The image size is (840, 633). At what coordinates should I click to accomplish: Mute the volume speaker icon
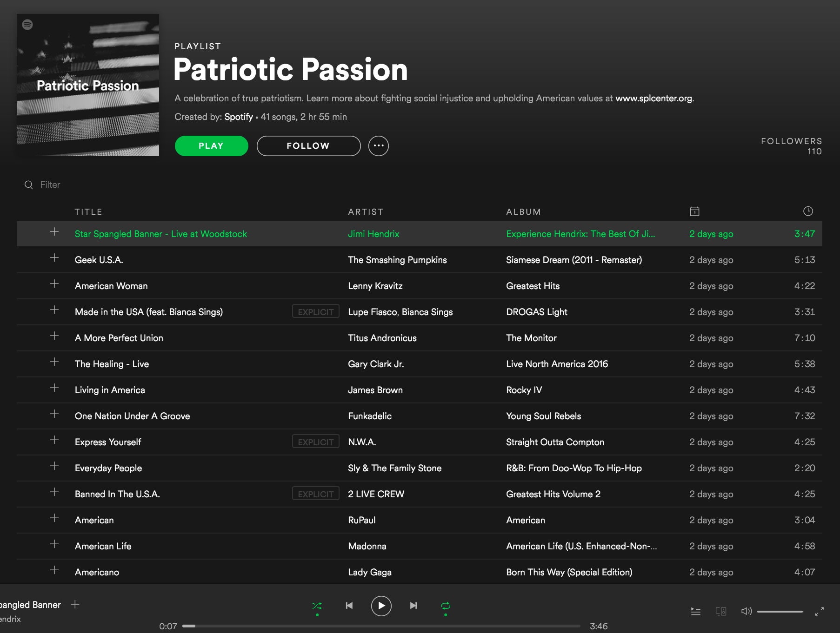pos(747,611)
